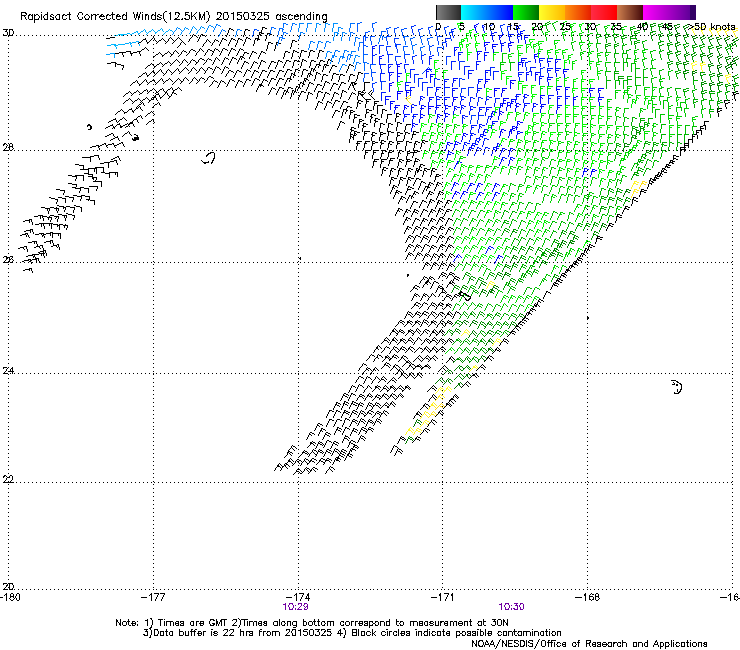Click the dark purple end of the color bar
Viewport: 740px width, 650px height.
[691, 12]
